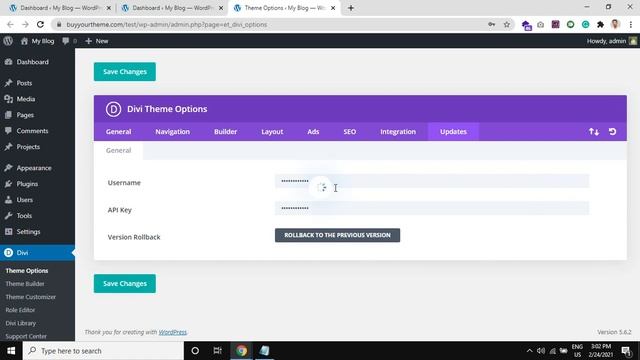640x360 pixels.
Task: Switch to the General theme options tab
Action: [x=118, y=131]
